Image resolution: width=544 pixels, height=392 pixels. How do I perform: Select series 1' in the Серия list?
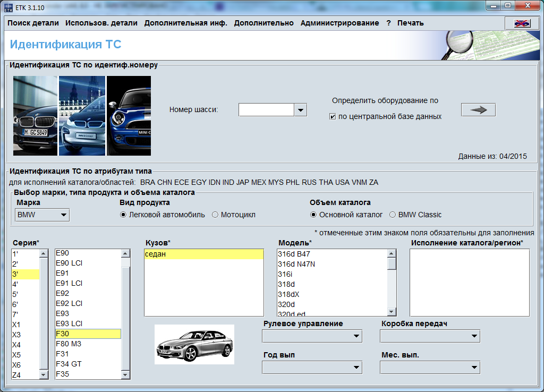[25, 254]
